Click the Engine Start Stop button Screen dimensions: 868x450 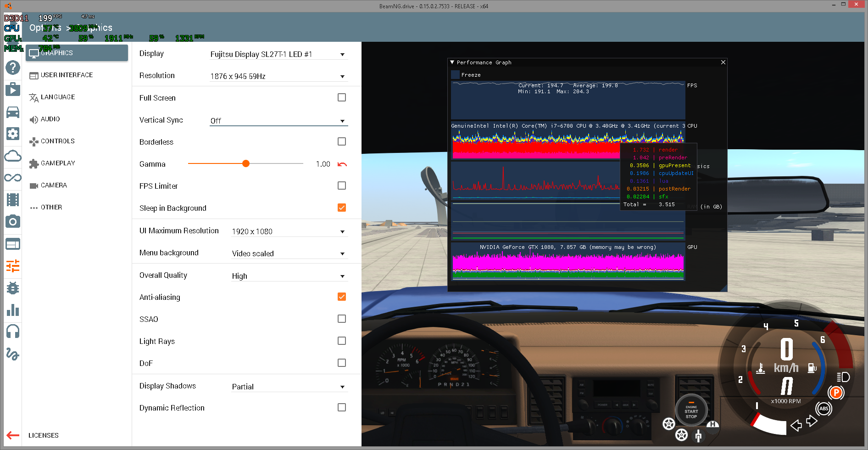pos(691,410)
